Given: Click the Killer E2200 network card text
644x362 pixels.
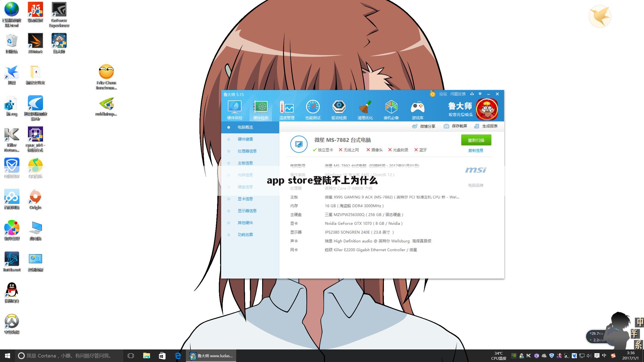Looking at the screenshot, I should [371, 250].
